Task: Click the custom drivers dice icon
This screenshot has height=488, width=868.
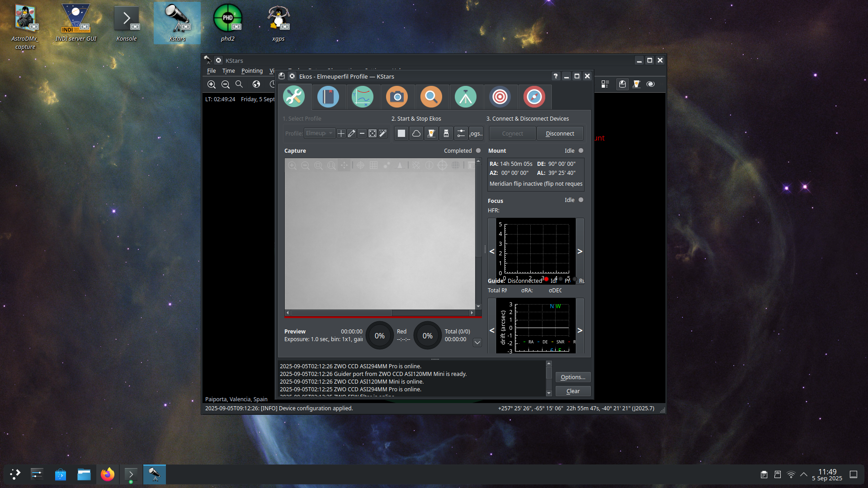Action: coord(373,133)
